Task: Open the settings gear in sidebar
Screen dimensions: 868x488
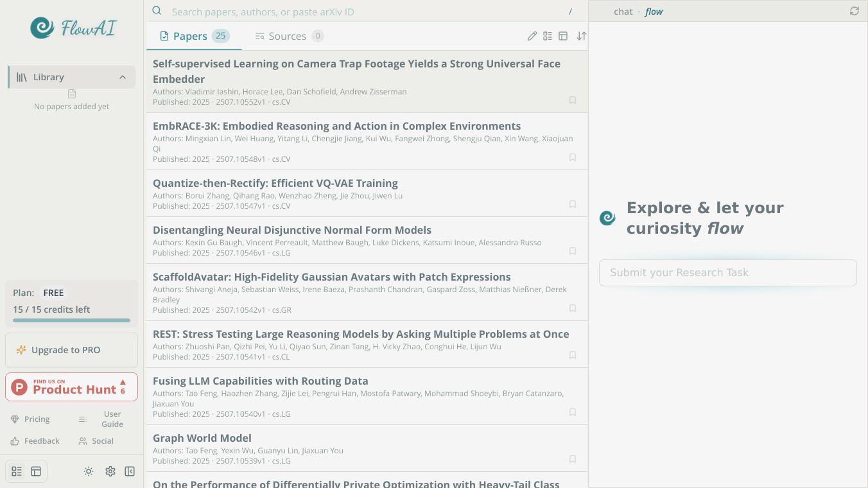Action: (110, 471)
